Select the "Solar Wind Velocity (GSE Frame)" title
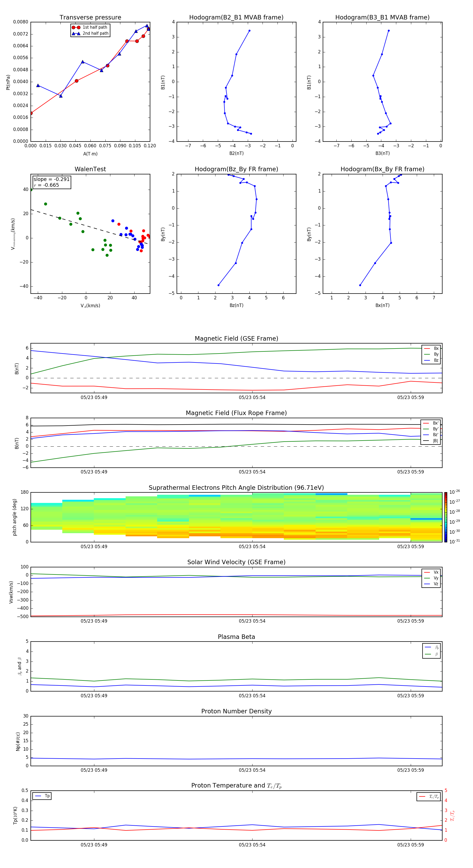The height and width of the screenshot is (868, 473). coord(236,562)
